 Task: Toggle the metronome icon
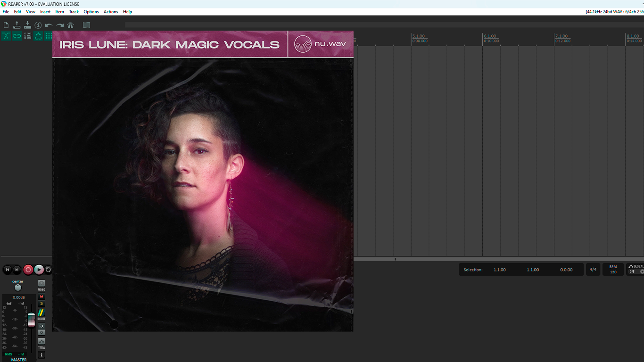pyautogui.click(x=70, y=25)
